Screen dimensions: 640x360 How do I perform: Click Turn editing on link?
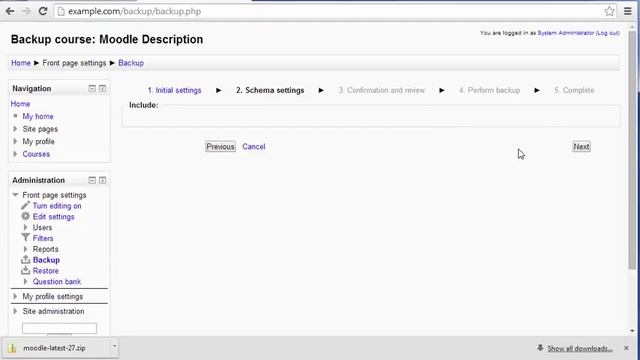click(x=57, y=206)
